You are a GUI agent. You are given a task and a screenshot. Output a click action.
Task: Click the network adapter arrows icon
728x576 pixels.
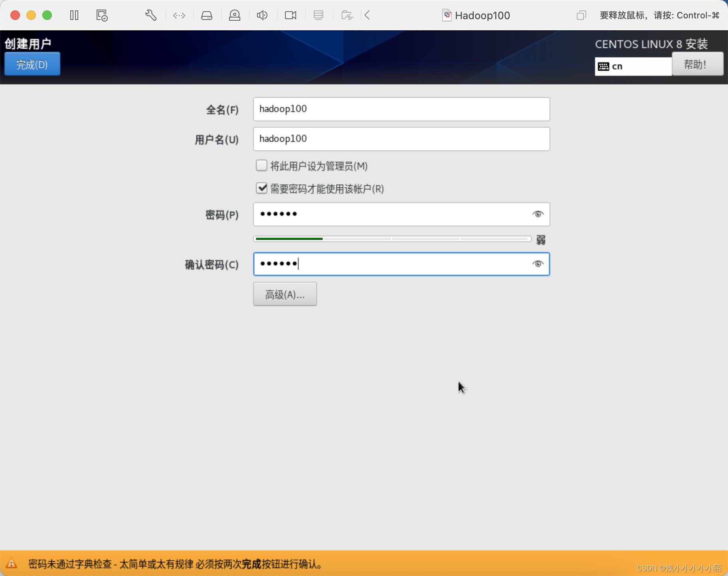point(179,16)
